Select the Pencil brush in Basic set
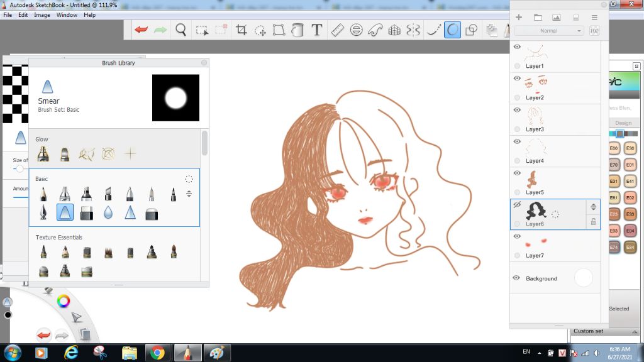 tap(43, 194)
